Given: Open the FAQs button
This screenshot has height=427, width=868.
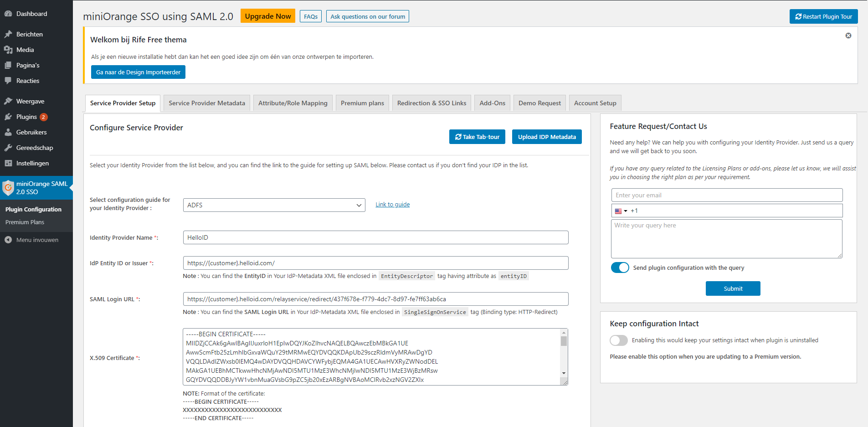Looking at the screenshot, I should [x=311, y=16].
